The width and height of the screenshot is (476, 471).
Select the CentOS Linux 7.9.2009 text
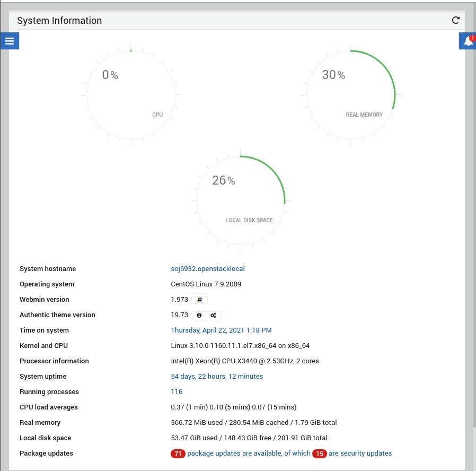pos(206,284)
